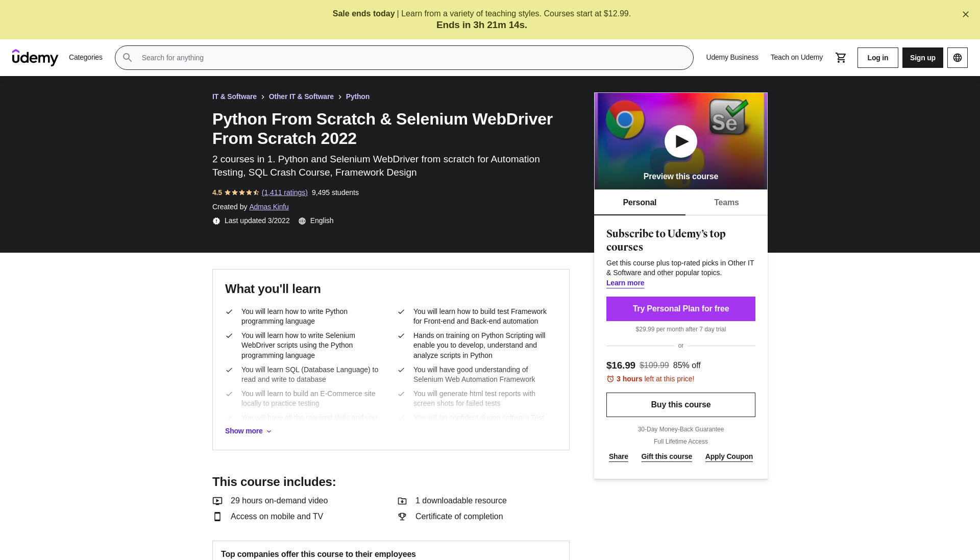Click the search magnifier icon
Image resolution: width=980 pixels, height=560 pixels.
pyautogui.click(x=128, y=58)
